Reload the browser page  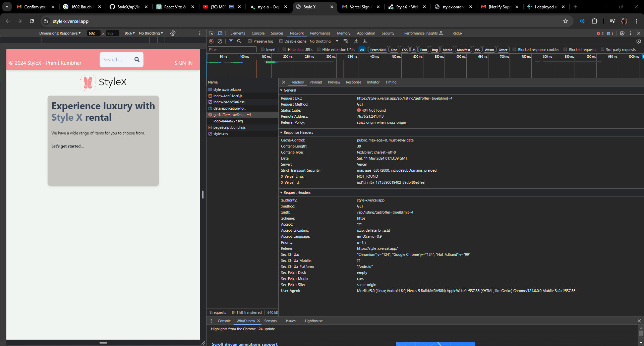click(32, 21)
